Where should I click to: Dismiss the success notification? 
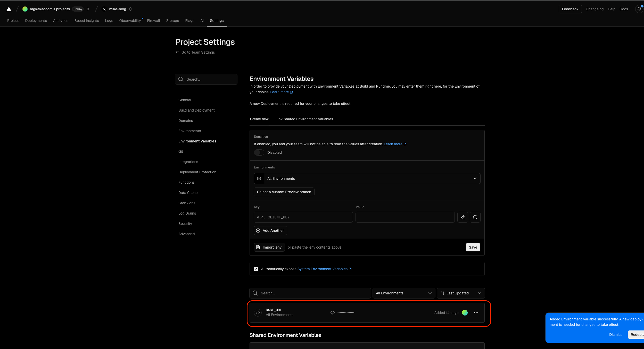point(616,335)
